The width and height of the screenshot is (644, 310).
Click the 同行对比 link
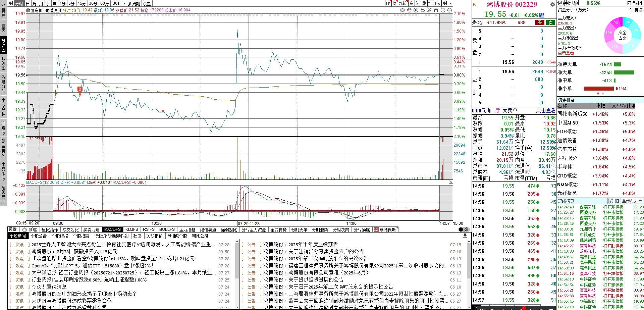(x=635, y=3)
